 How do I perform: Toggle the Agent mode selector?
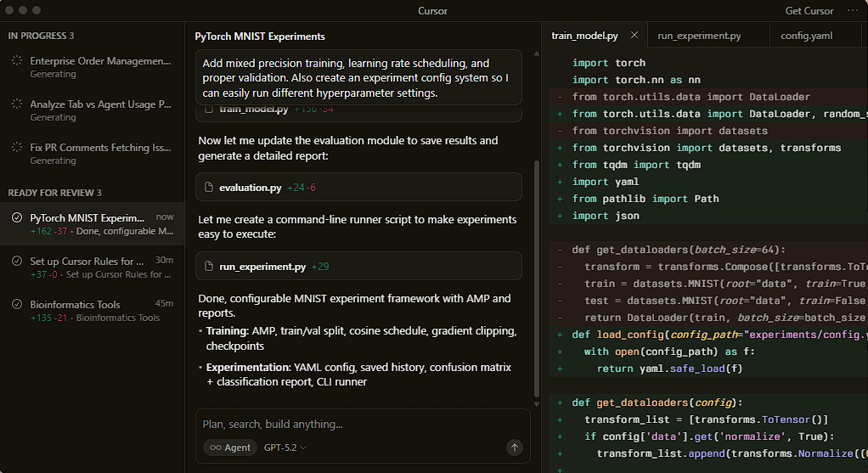[230, 448]
